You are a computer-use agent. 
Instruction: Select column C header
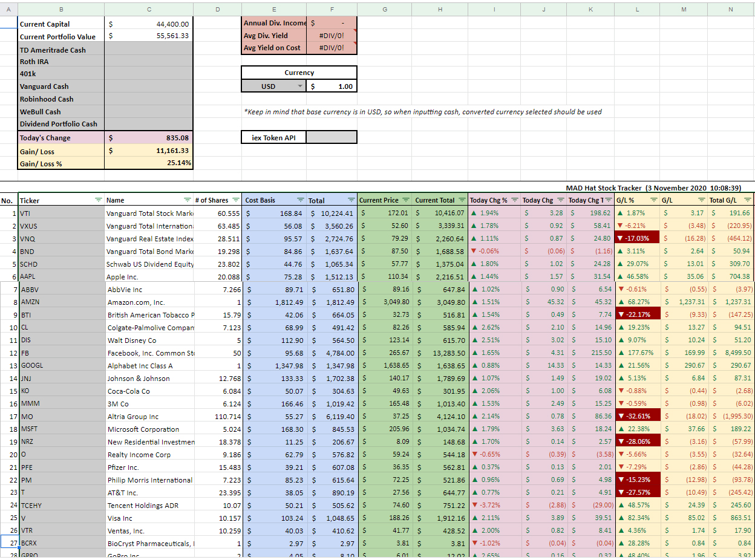click(149, 8)
